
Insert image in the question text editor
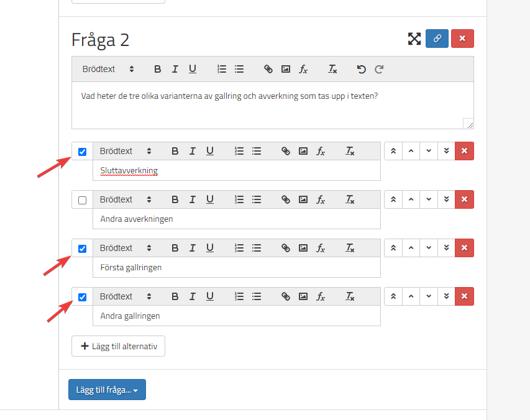tap(286, 69)
